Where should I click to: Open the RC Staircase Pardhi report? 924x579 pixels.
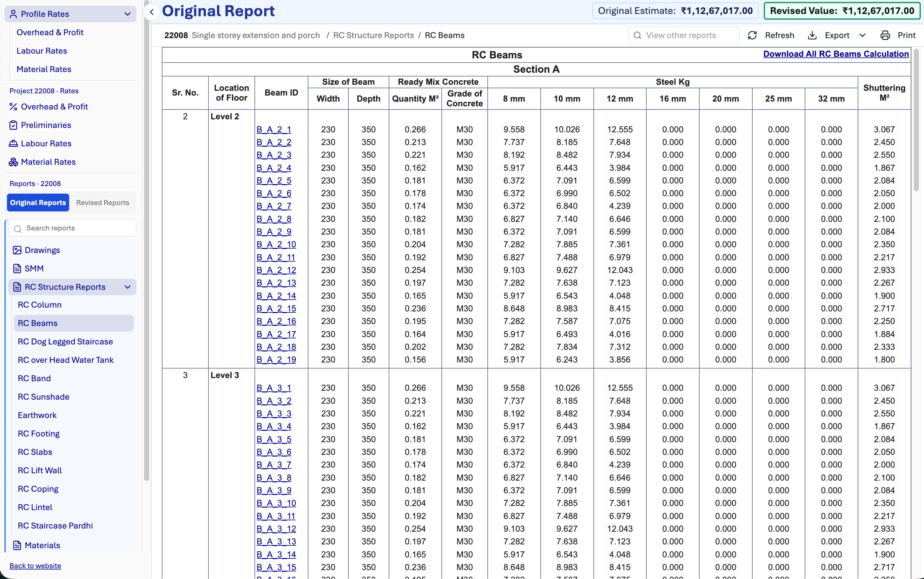[x=55, y=525]
